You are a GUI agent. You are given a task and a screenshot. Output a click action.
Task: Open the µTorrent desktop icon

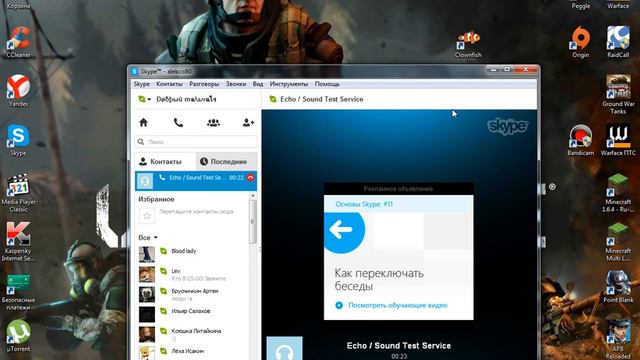coord(18,336)
